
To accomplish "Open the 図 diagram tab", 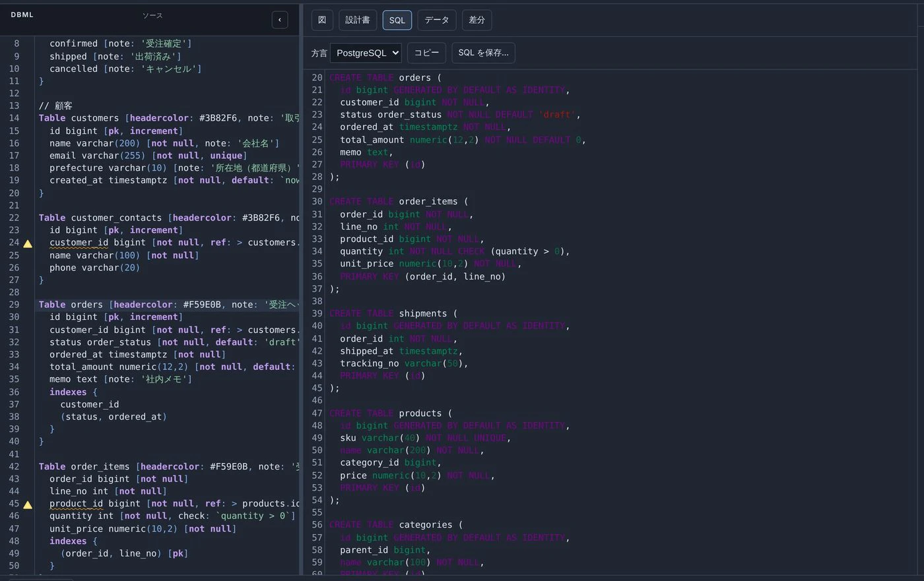I will (x=322, y=20).
